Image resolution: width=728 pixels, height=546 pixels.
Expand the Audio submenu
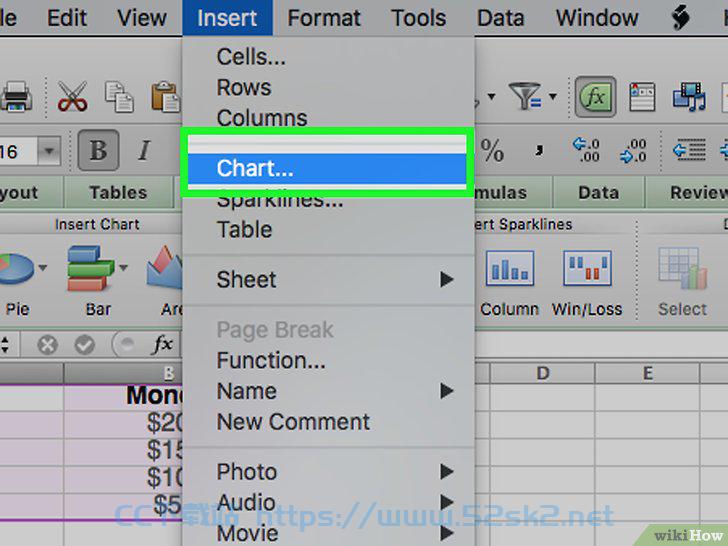[329, 502]
